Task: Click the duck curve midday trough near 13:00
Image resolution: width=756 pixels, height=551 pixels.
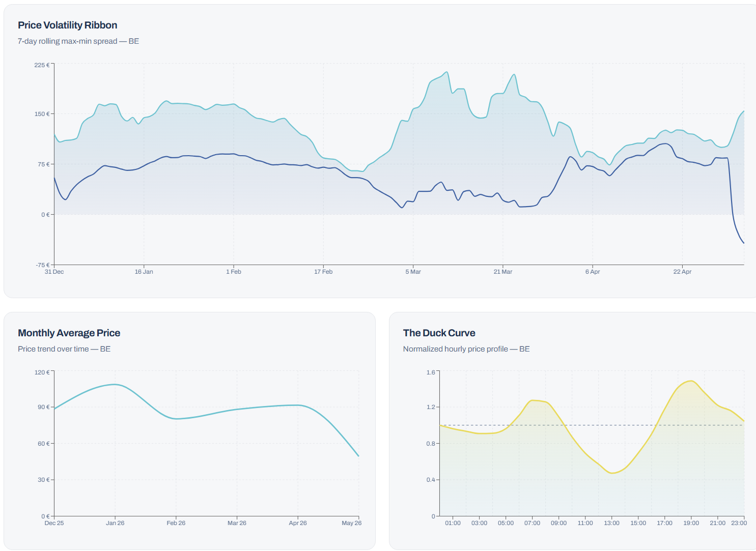Action: pyautogui.click(x=612, y=473)
